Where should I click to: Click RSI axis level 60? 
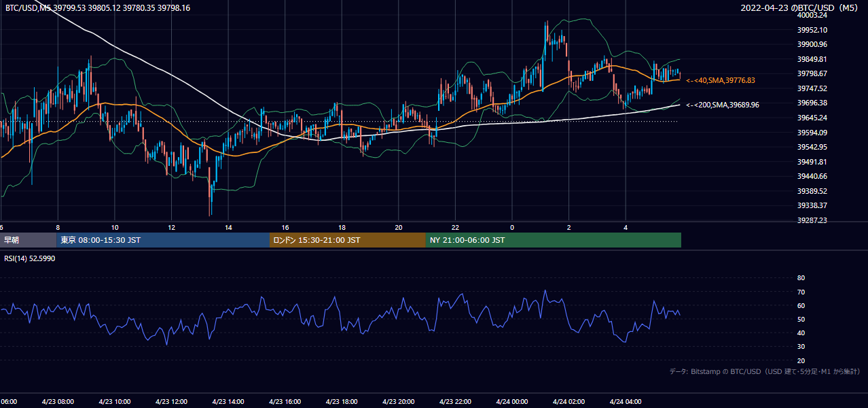(801, 305)
